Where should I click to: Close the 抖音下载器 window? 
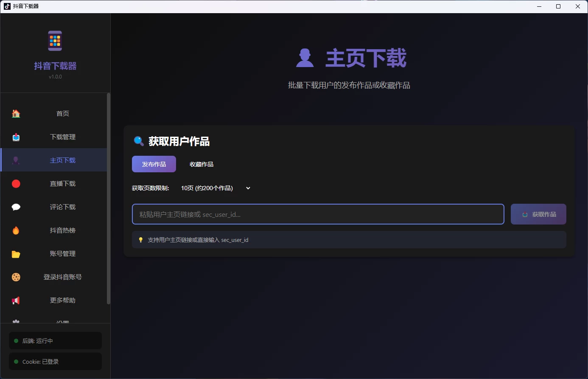pos(578,6)
